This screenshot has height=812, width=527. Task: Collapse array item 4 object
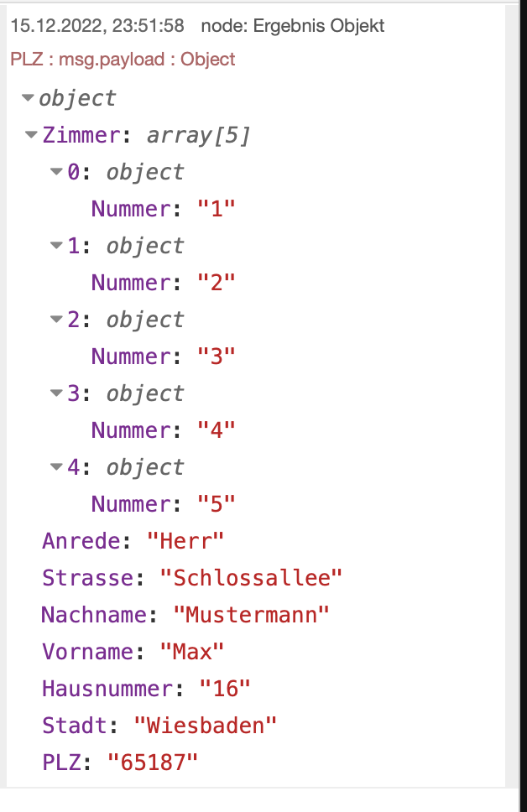click(x=56, y=467)
